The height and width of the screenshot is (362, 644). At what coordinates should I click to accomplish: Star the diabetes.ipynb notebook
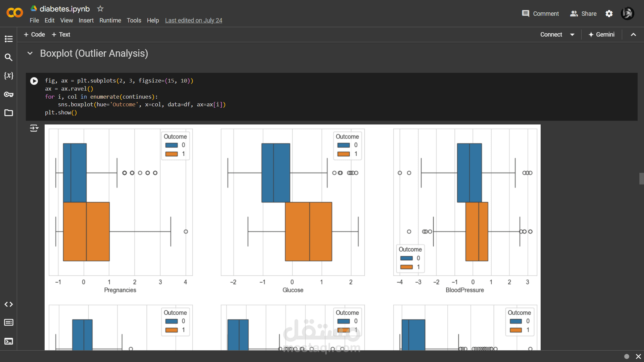coord(100,9)
